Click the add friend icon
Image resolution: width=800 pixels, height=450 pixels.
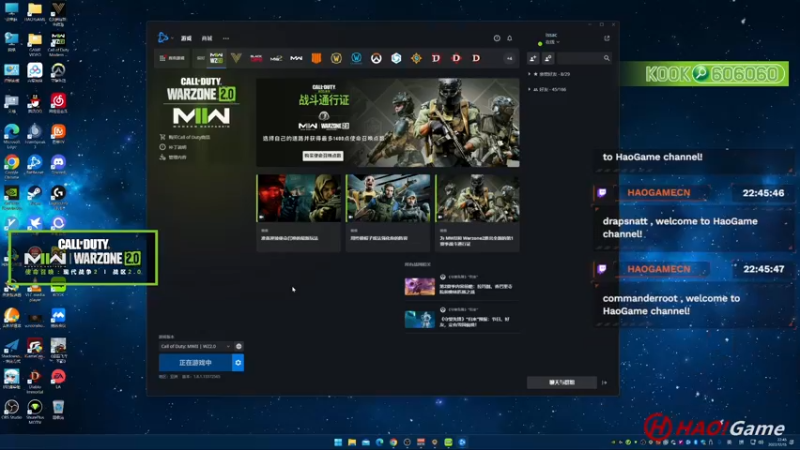point(533,59)
